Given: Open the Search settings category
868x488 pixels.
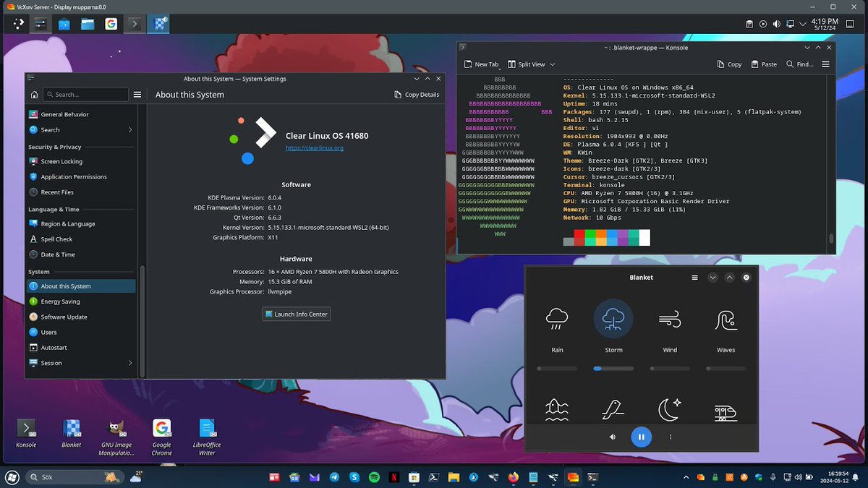Looking at the screenshot, I should pyautogui.click(x=81, y=130).
